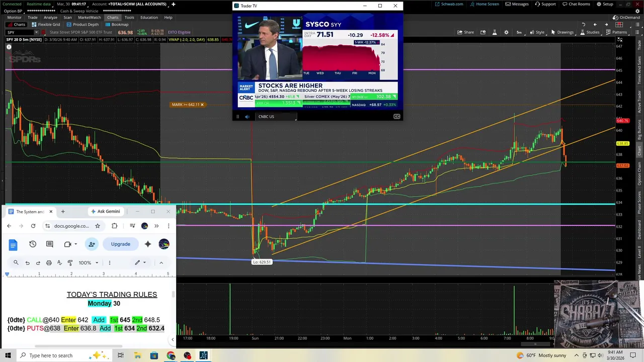
Task: Open the Bookmap sub-tab
Action: coord(117,24)
